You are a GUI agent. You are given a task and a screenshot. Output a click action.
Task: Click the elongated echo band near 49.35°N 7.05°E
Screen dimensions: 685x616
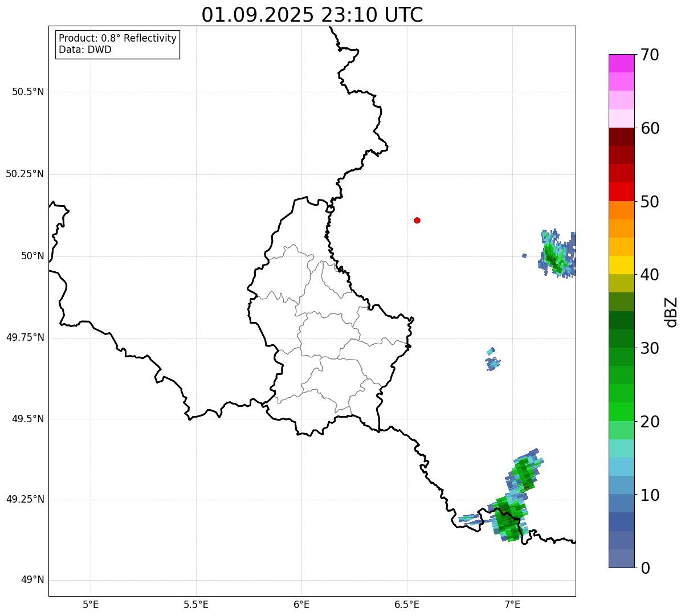point(525,471)
